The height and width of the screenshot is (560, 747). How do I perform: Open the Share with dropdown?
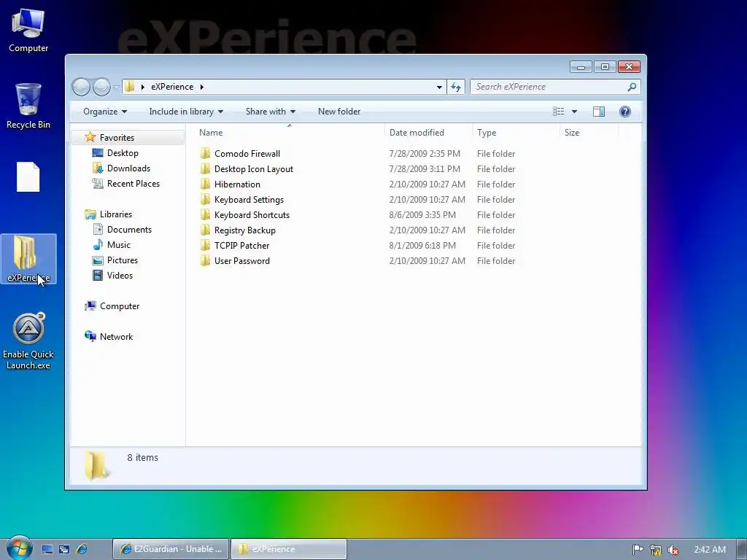pyautogui.click(x=270, y=112)
